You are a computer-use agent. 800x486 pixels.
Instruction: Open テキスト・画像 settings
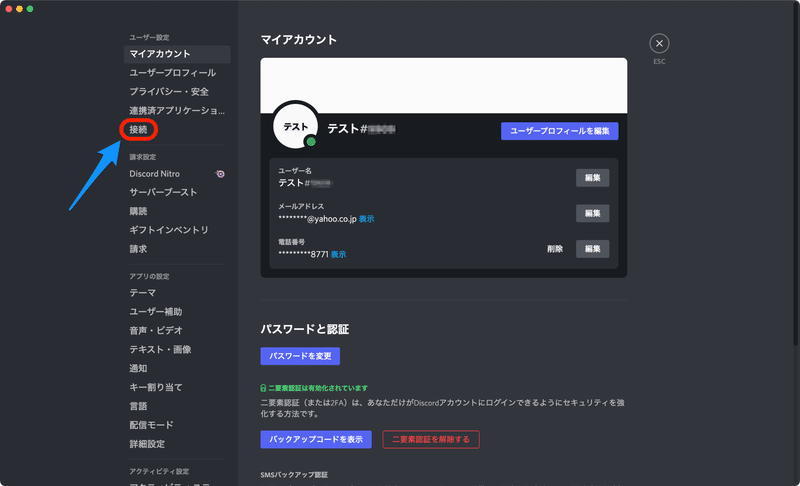click(177, 349)
